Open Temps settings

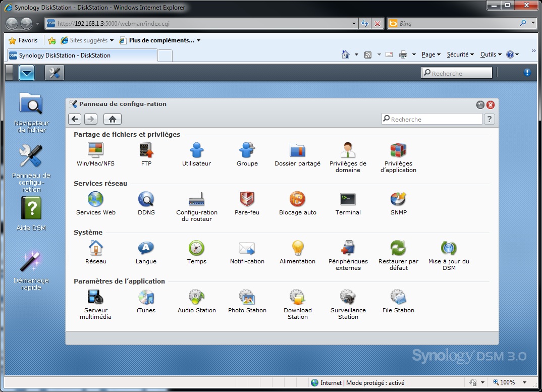pos(196,252)
